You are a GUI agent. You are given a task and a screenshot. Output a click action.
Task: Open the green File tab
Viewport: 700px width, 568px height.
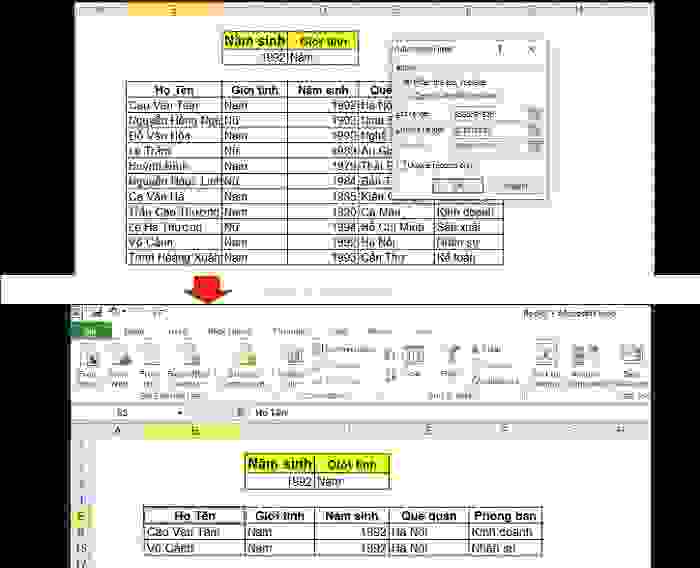(91, 331)
